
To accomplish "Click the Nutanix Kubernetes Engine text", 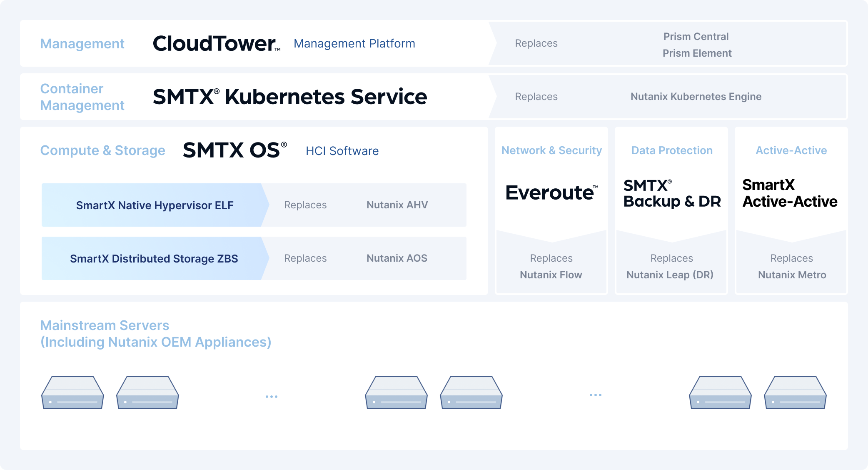I will 696,97.
